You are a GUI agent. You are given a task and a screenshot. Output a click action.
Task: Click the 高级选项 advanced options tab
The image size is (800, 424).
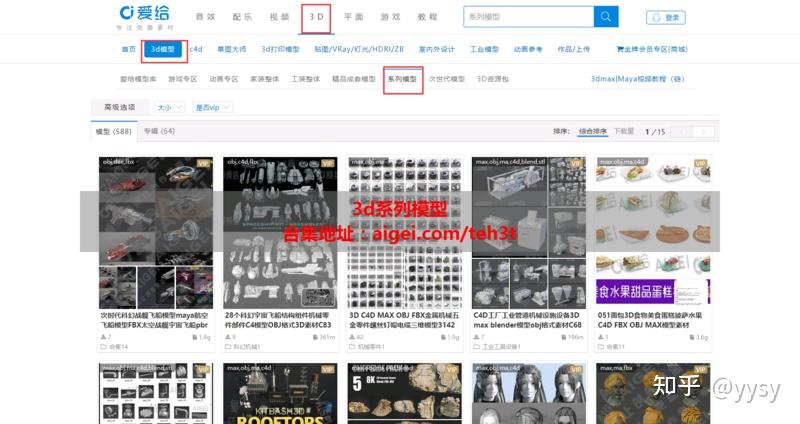119,107
